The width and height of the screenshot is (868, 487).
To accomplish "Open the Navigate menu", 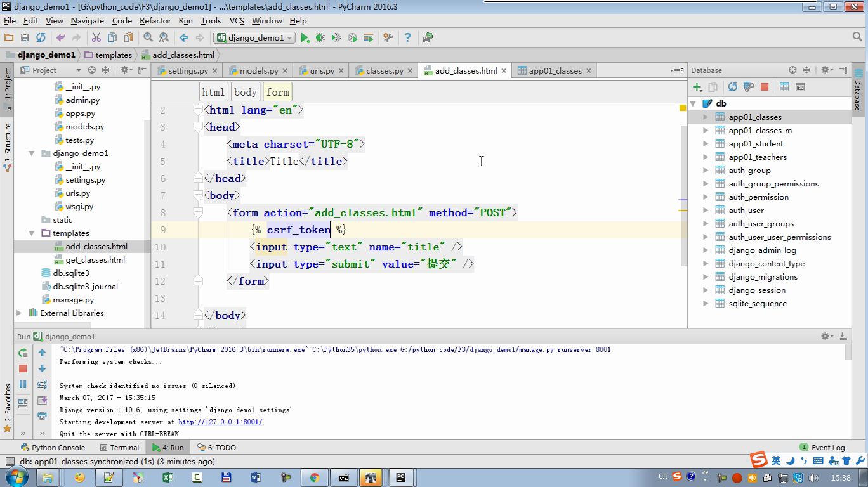I will point(87,21).
